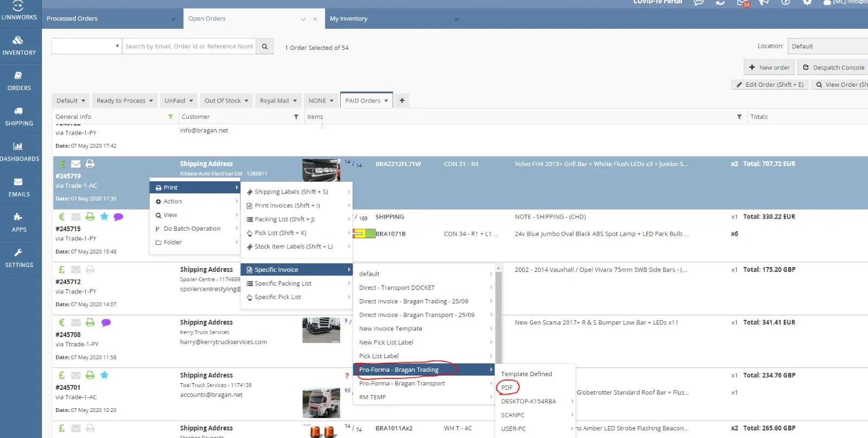Choose Stock Item Labels (Shift + L) item
The width and height of the screenshot is (868, 438).
pyautogui.click(x=296, y=246)
